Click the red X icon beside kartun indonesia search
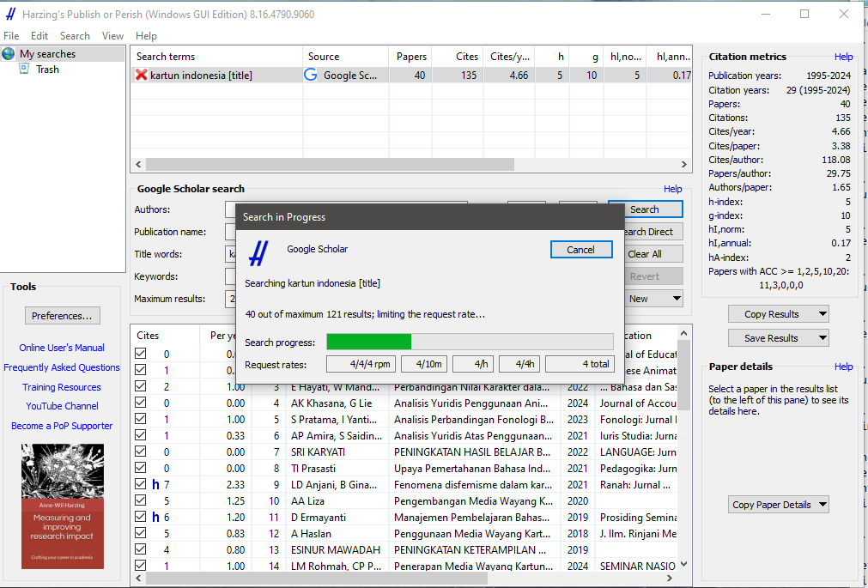 tap(141, 75)
